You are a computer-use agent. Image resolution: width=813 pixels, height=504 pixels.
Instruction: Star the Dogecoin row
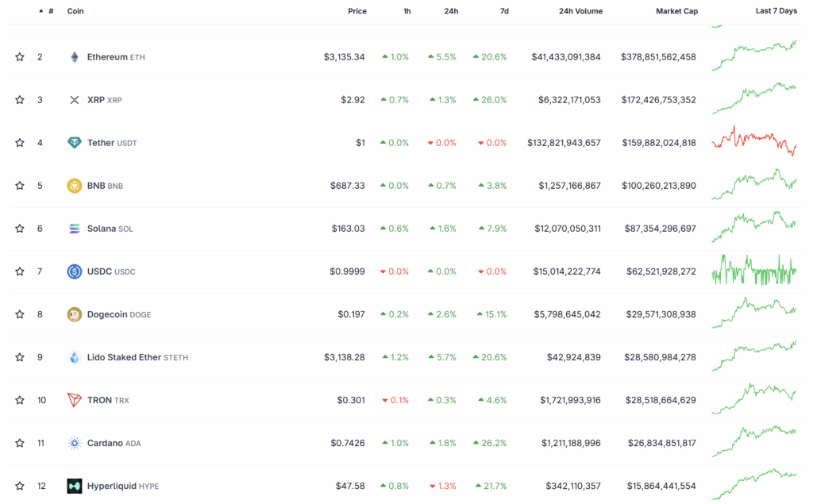click(x=20, y=314)
